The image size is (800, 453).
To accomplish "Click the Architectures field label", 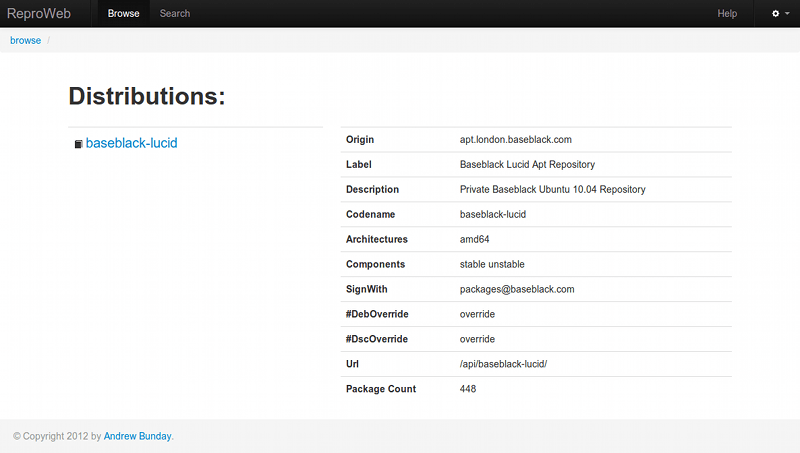I will (377, 239).
